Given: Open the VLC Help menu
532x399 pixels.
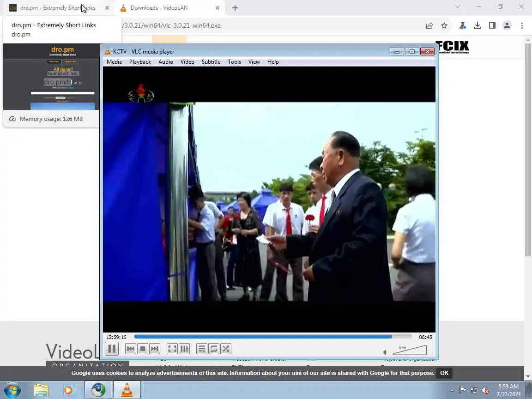Looking at the screenshot, I should coord(273,62).
